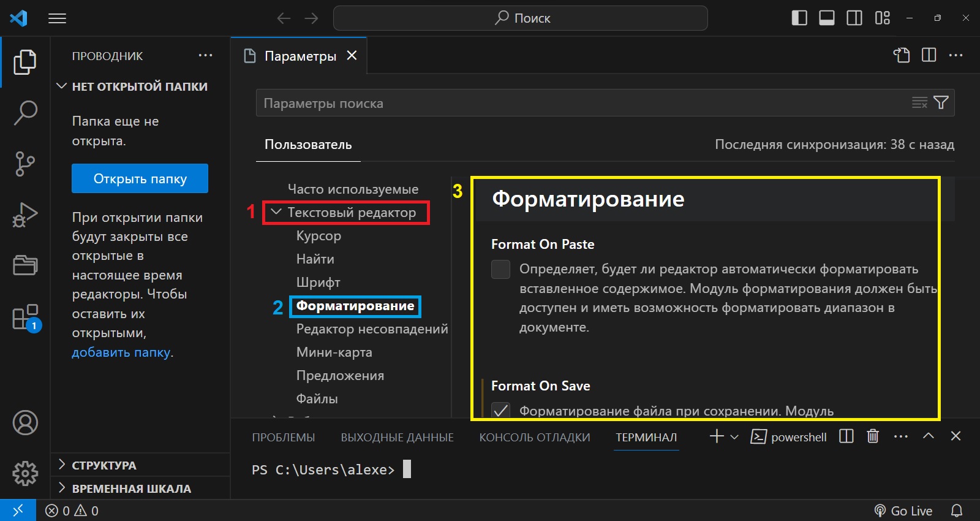
Task: Open the Extensions view
Action: pyautogui.click(x=26, y=318)
